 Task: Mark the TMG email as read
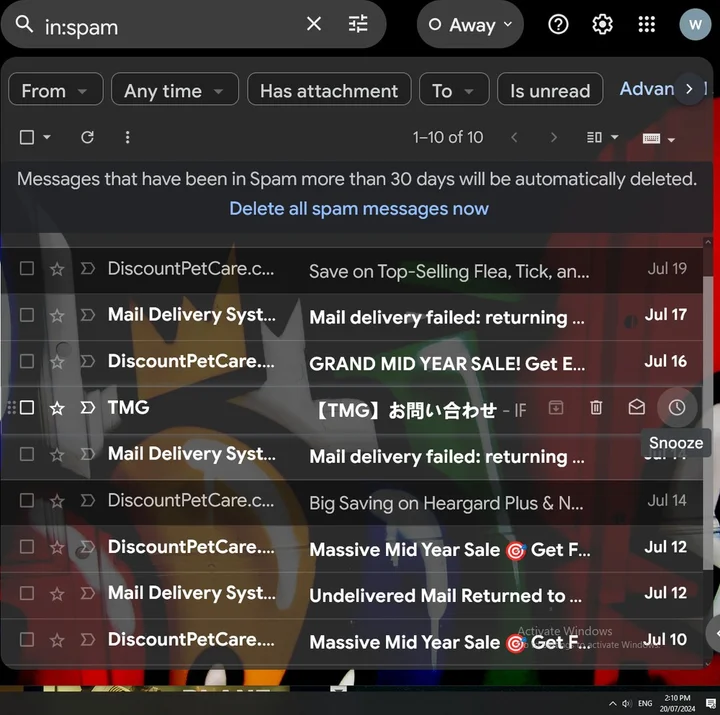[x=636, y=407]
